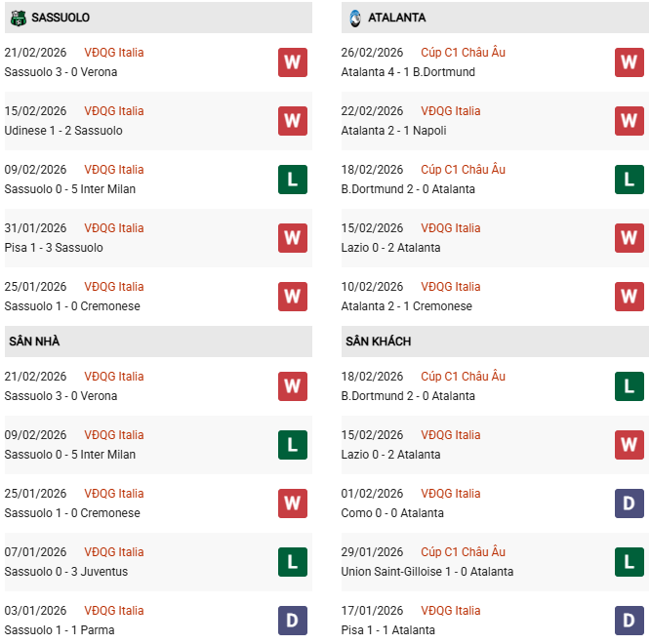Click the W badge for Udinese 1-2 Sassuolo
650x644 pixels.
click(293, 121)
